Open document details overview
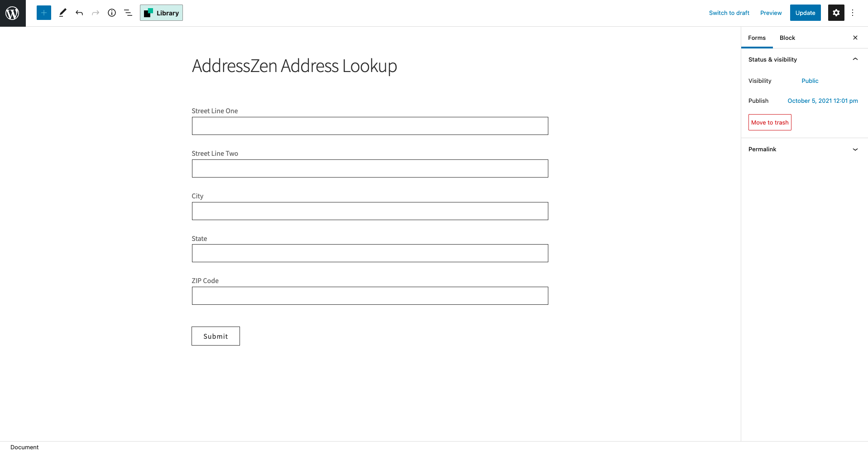868x452 pixels. (x=112, y=13)
